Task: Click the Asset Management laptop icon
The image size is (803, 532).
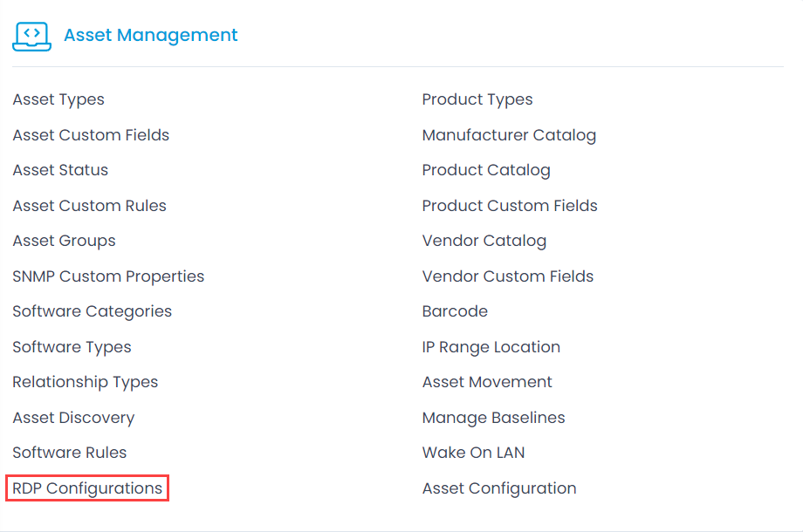Action: [x=31, y=37]
